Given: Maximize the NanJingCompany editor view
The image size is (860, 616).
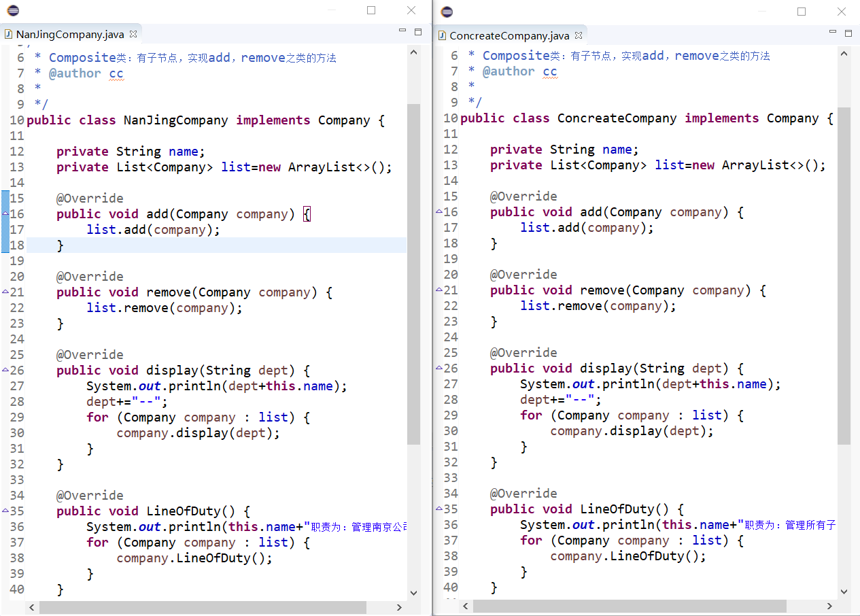Looking at the screenshot, I should [418, 32].
